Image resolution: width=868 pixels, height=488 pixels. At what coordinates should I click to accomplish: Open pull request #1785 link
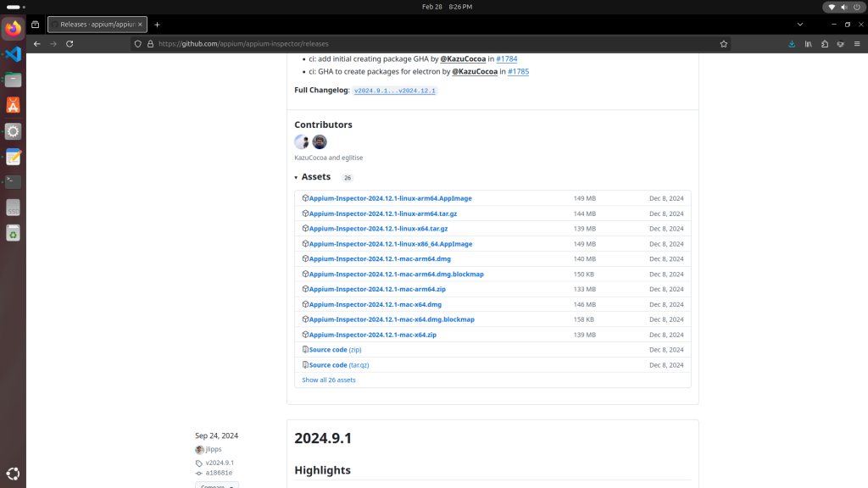coord(518,72)
